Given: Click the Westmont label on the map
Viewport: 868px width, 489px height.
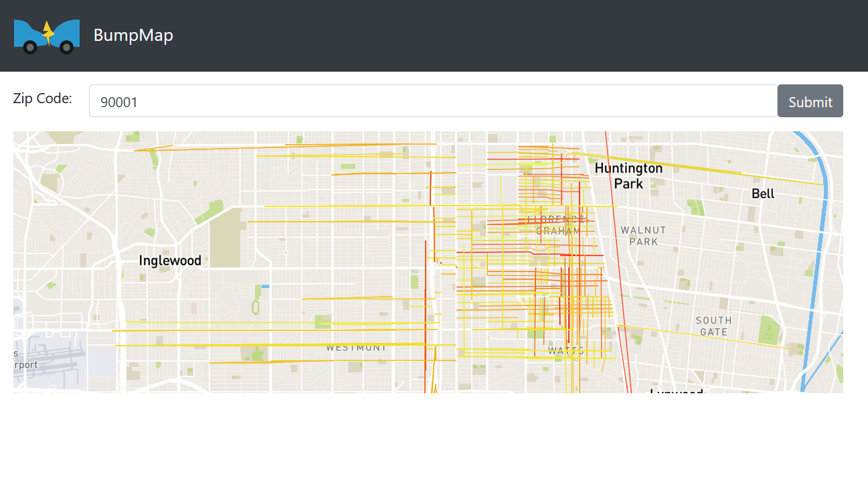Looking at the screenshot, I should (356, 347).
